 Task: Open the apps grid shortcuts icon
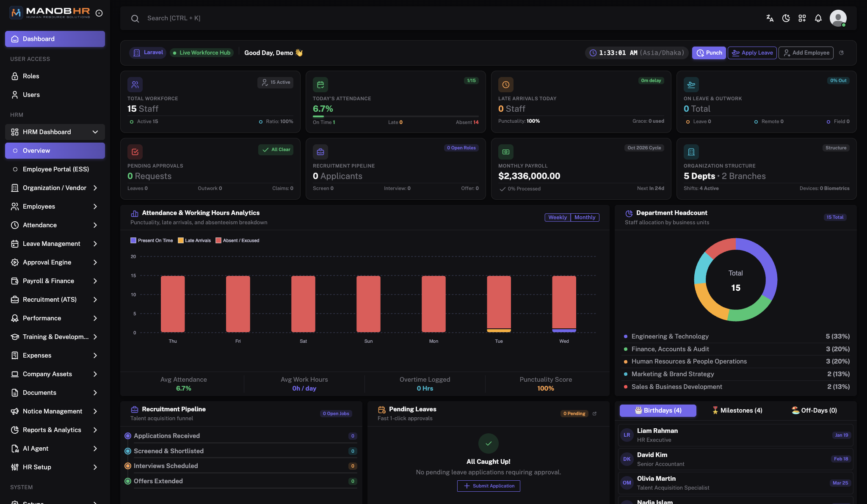tap(802, 18)
